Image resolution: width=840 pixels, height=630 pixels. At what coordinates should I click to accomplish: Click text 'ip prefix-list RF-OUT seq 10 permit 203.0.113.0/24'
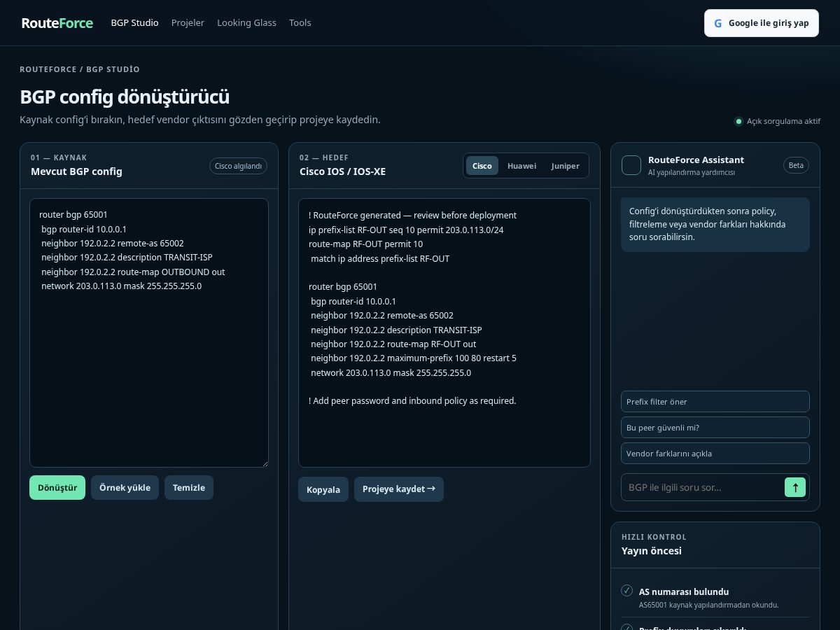click(406, 230)
